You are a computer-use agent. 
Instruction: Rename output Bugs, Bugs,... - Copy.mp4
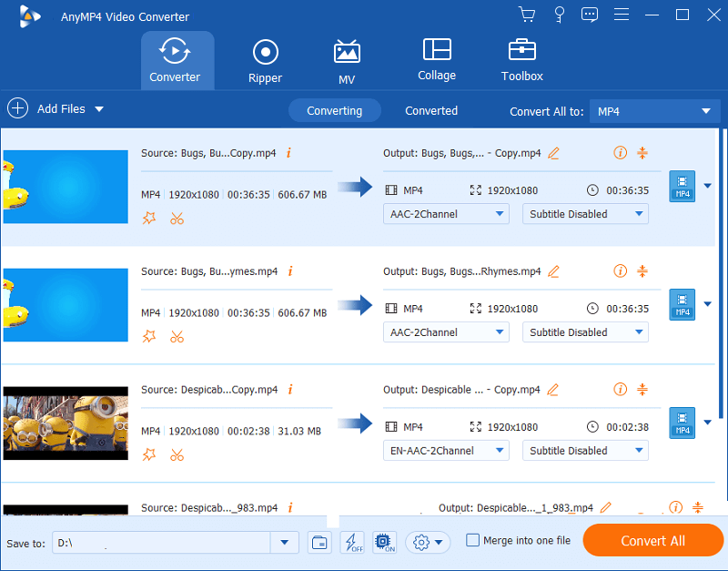pos(553,153)
